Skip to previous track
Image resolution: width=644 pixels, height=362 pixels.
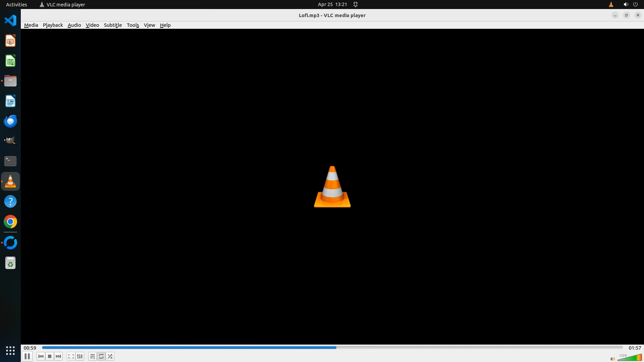click(41, 356)
